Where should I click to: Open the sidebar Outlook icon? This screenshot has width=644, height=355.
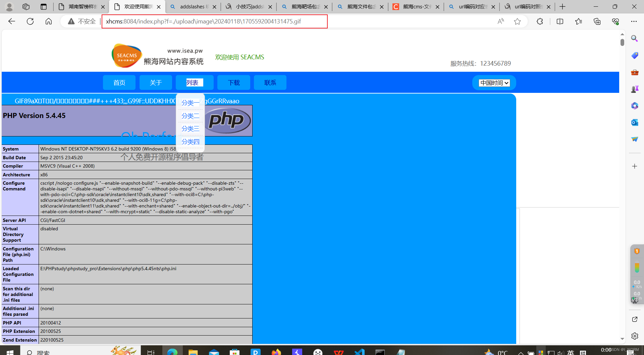(634, 122)
